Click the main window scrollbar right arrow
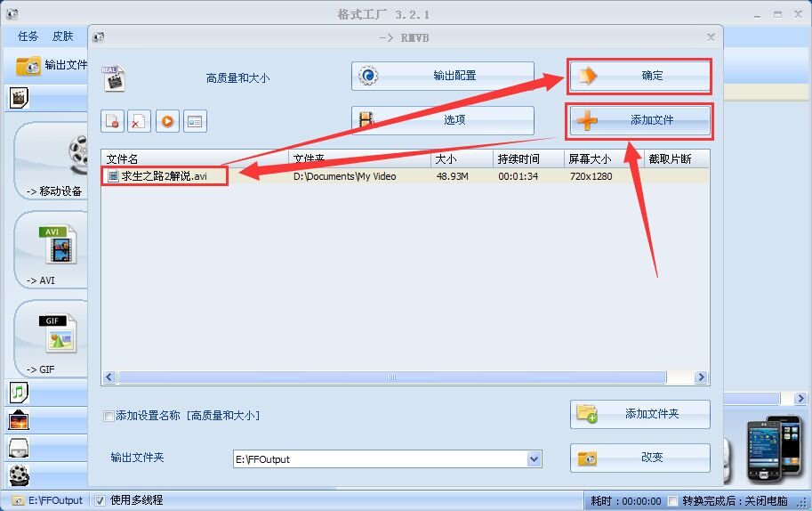 (800, 398)
